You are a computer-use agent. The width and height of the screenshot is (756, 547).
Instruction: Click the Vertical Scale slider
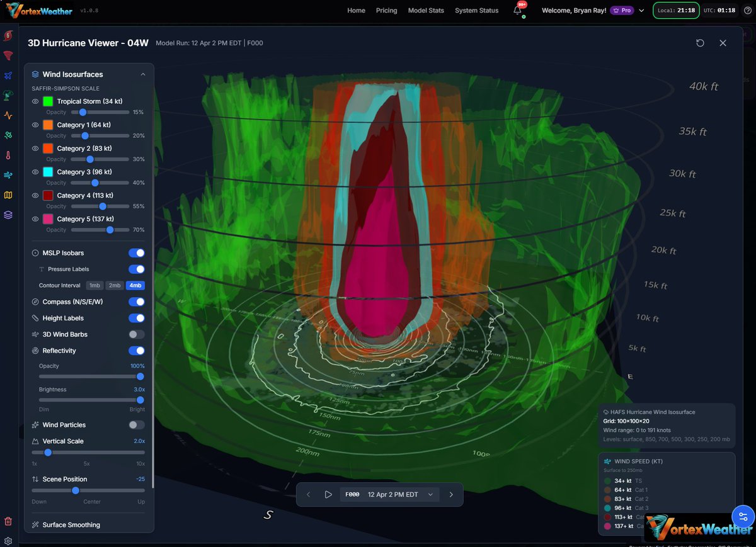tap(88, 453)
